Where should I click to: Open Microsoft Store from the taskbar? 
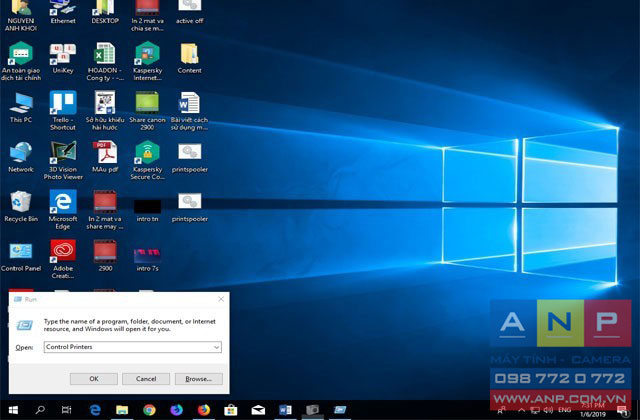[x=231, y=410]
